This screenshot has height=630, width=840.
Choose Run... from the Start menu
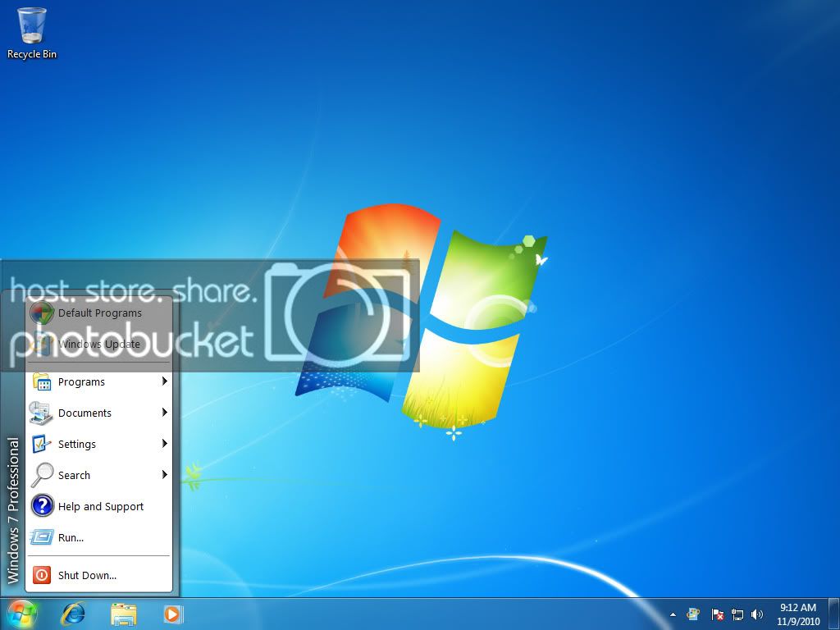coord(71,537)
